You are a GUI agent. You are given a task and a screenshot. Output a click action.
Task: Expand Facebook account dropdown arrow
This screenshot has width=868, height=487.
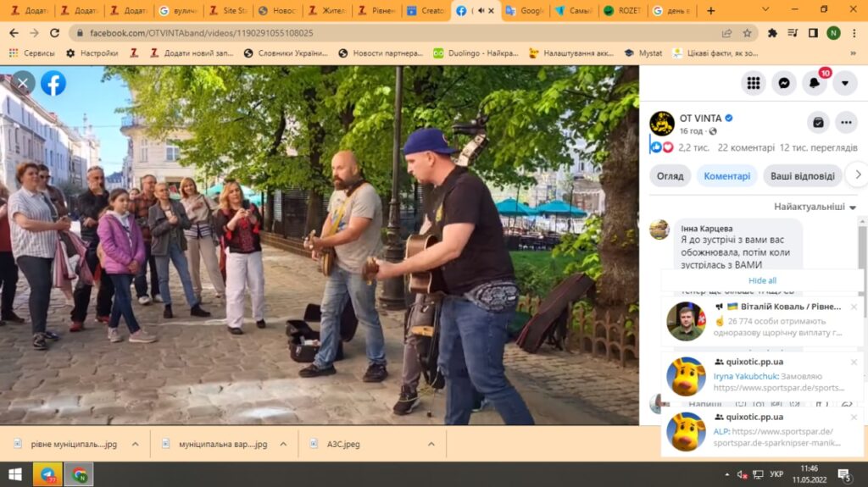pyautogui.click(x=844, y=83)
